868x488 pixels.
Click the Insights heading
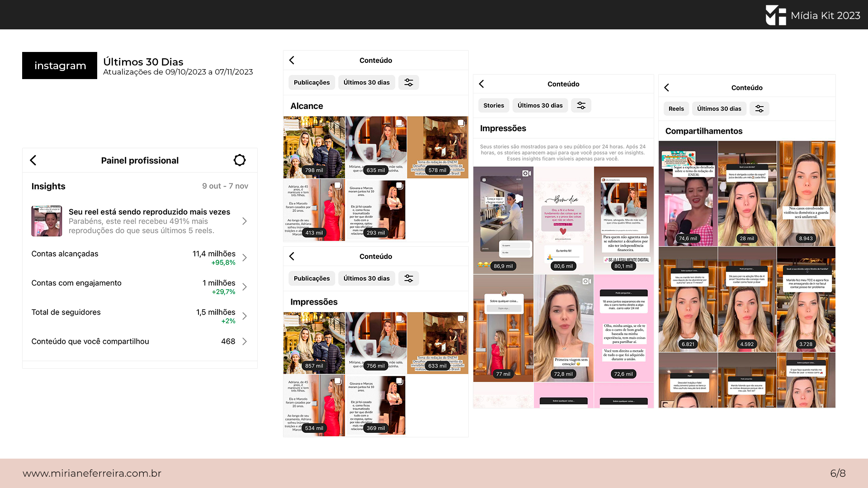(48, 186)
